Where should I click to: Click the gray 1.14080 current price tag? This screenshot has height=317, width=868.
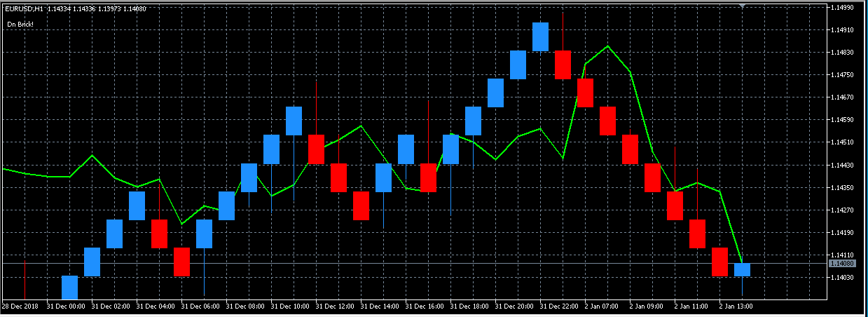(841, 264)
